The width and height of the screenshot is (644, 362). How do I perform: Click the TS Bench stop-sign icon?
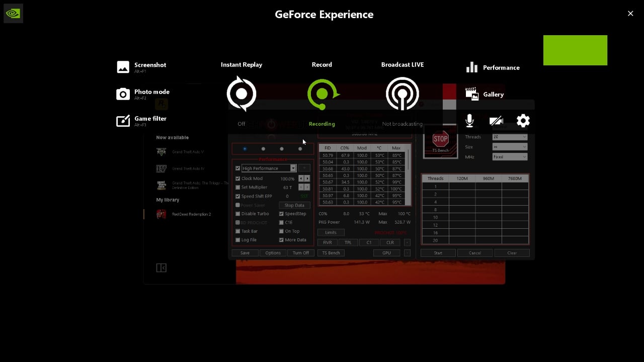coord(440,139)
